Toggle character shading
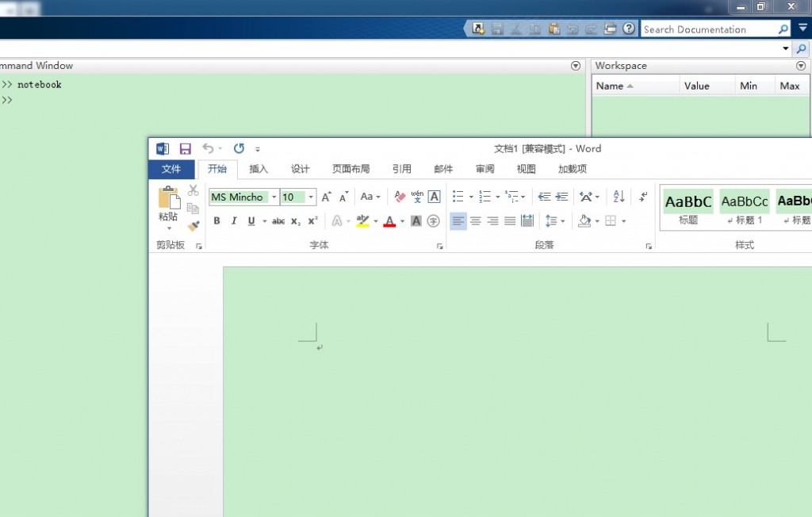The height and width of the screenshot is (517, 812). [x=416, y=221]
